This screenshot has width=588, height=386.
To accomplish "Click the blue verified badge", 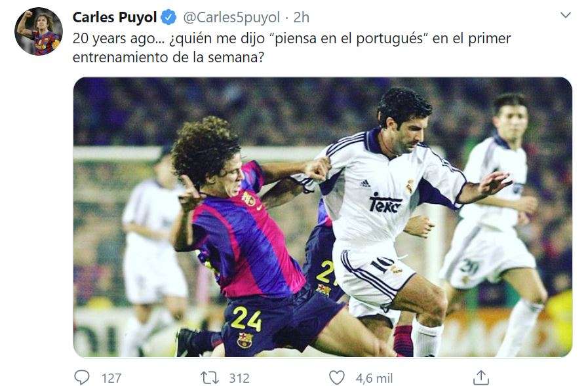I will point(168,17).
